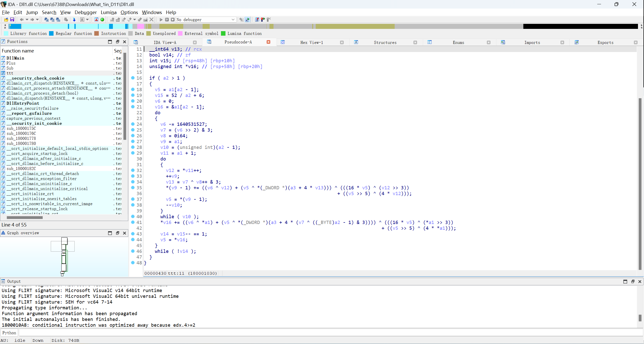Screen dimensions: 644x344
Task: Select the Sub function in the list
Action: [61, 68]
